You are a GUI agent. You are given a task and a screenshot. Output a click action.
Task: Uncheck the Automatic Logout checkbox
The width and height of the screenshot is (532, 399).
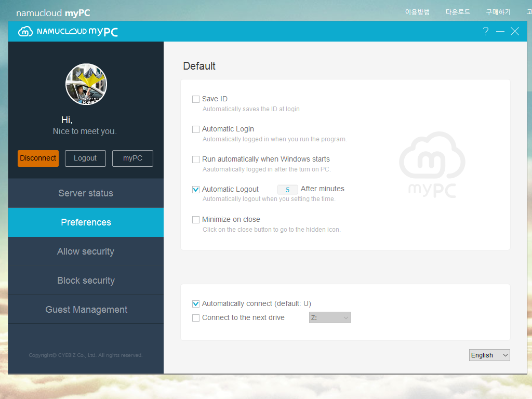(x=196, y=189)
